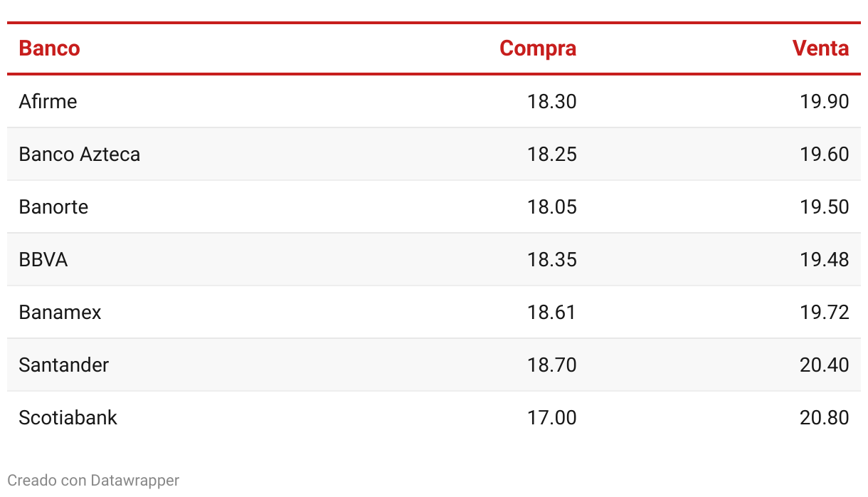Click the Venta column header
This screenshot has width=868, height=497.
coord(821,48)
